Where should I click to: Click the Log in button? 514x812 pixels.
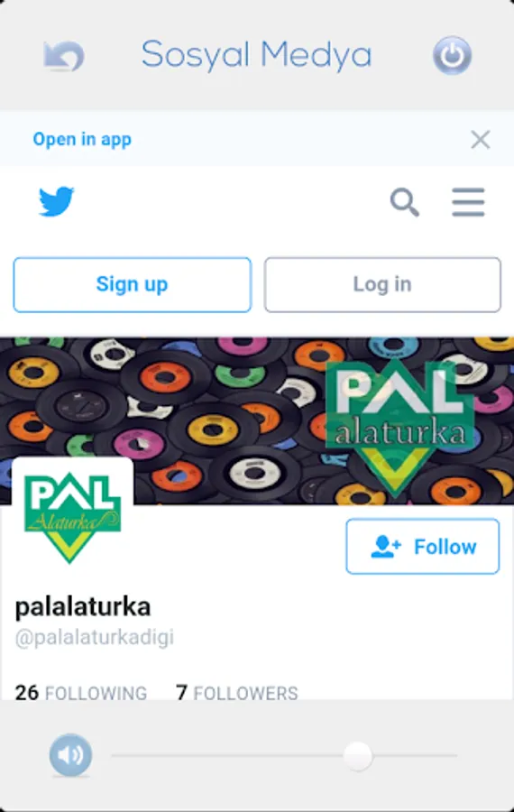point(382,285)
